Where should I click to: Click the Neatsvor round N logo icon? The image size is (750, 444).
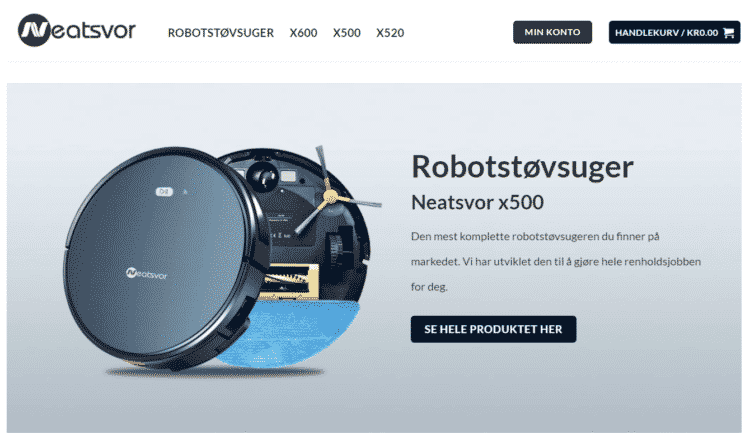click(33, 30)
